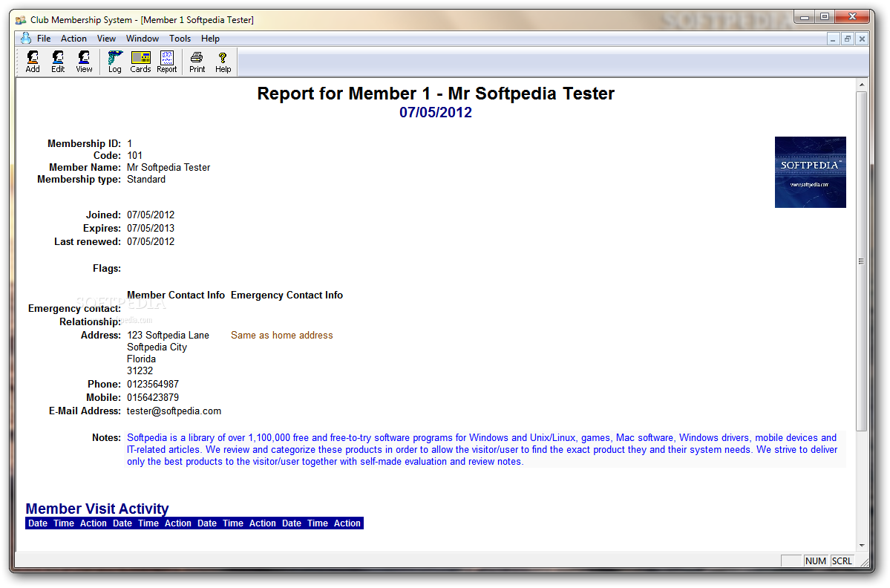Click the zip code 31232
Image resolution: width=890 pixels, height=588 pixels.
[140, 371]
